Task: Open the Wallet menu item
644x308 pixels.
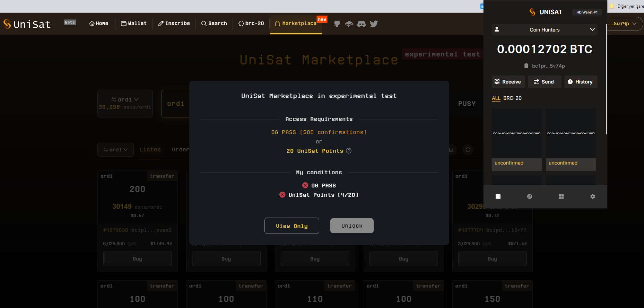Action: click(134, 24)
